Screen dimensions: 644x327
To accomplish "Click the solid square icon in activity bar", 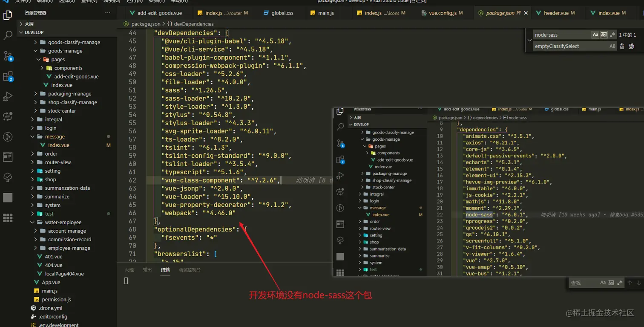I will 8,197.
